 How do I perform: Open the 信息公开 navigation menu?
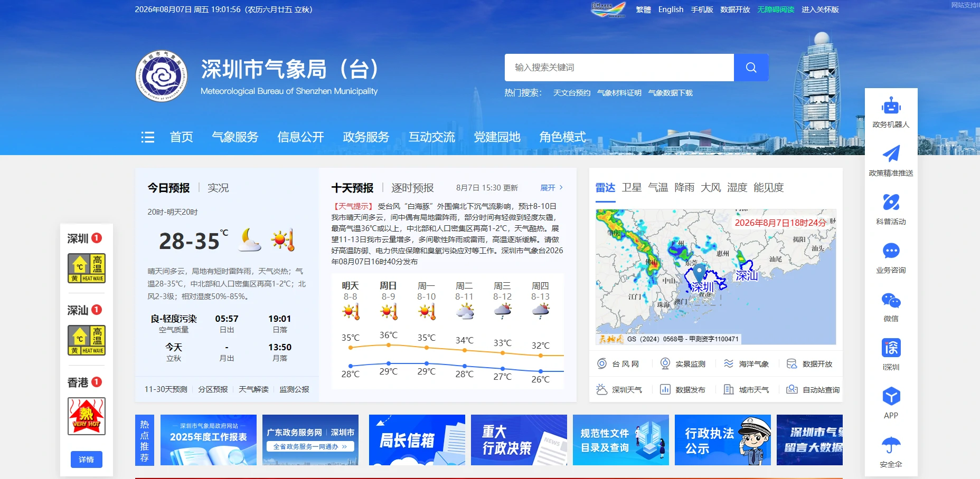[300, 137]
